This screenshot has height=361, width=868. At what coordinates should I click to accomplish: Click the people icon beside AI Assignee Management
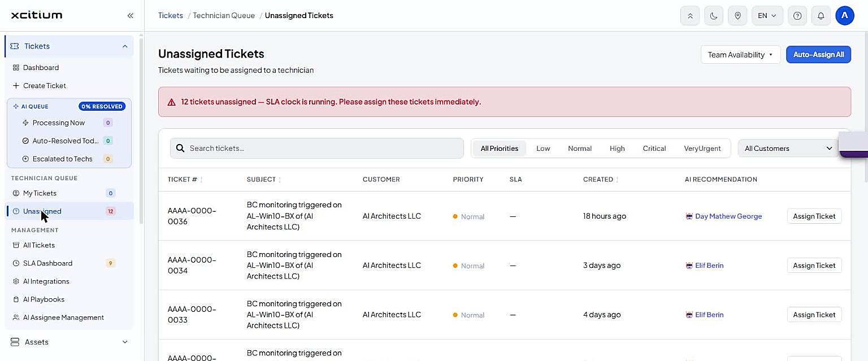(16, 317)
